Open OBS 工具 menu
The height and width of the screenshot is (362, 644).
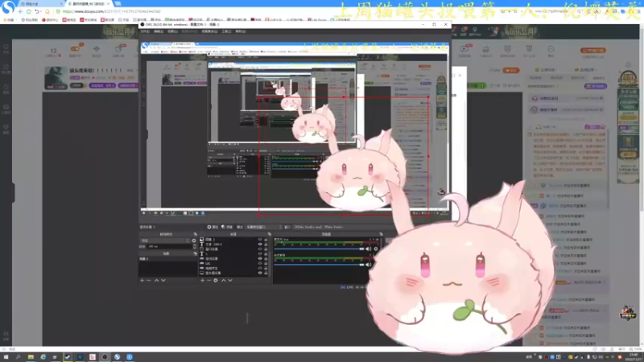coord(226,31)
